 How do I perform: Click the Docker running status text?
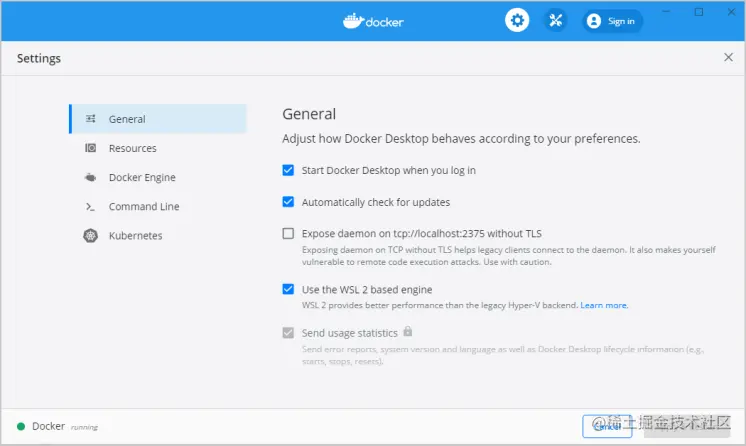click(x=65, y=426)
